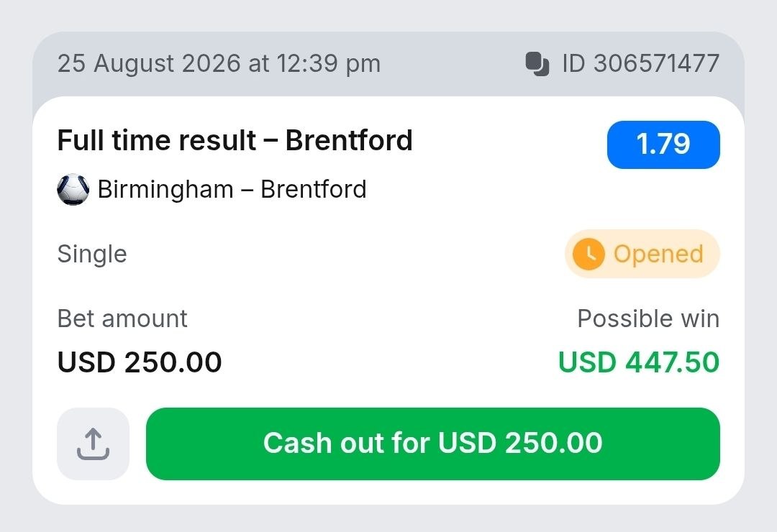Click the green USD 447.50 possible win
The width and height of the screenshot is (777, 532).
coord(639,362)
